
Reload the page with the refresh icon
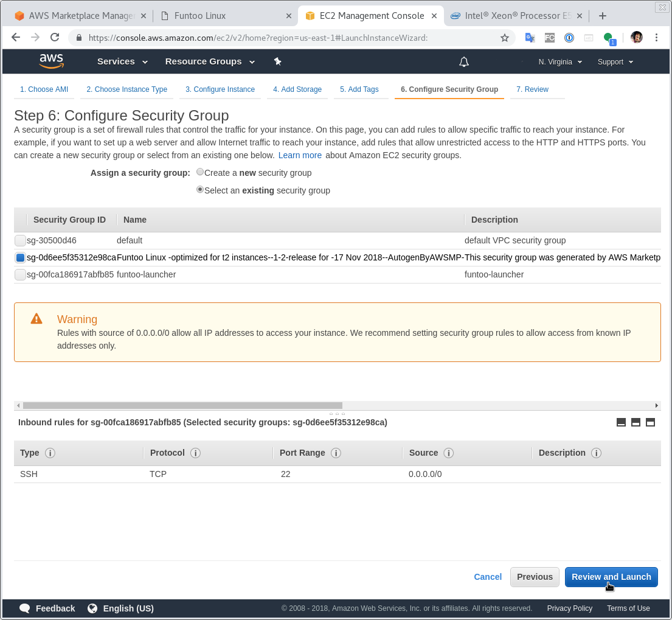pyautogui.click(x=54, y=38)
